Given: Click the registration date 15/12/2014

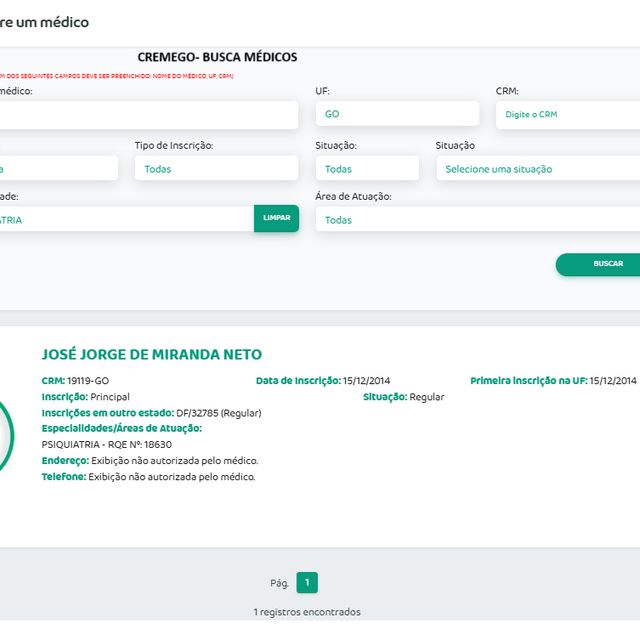Looking at the screenshot, I should (367, 380).
